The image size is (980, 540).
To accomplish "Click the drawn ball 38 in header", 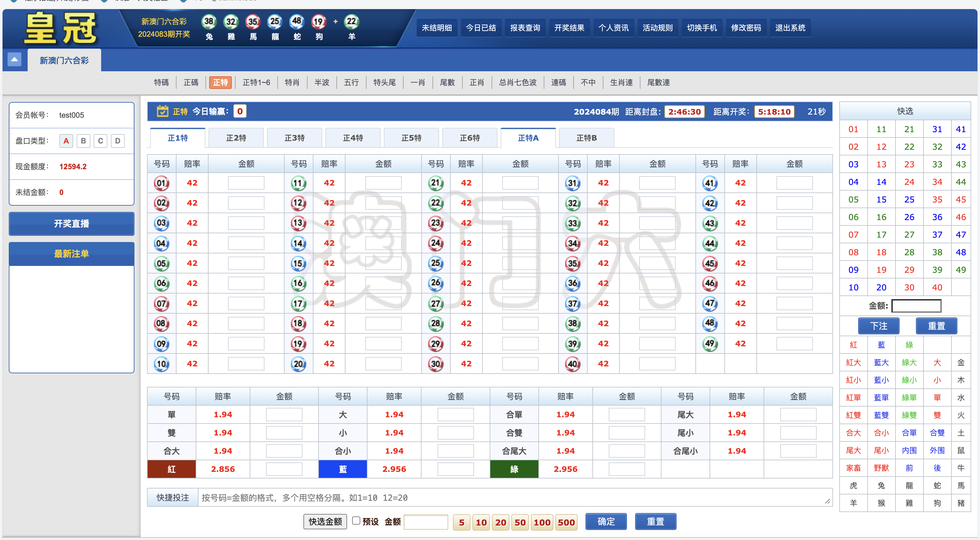I will coord(209,22).
